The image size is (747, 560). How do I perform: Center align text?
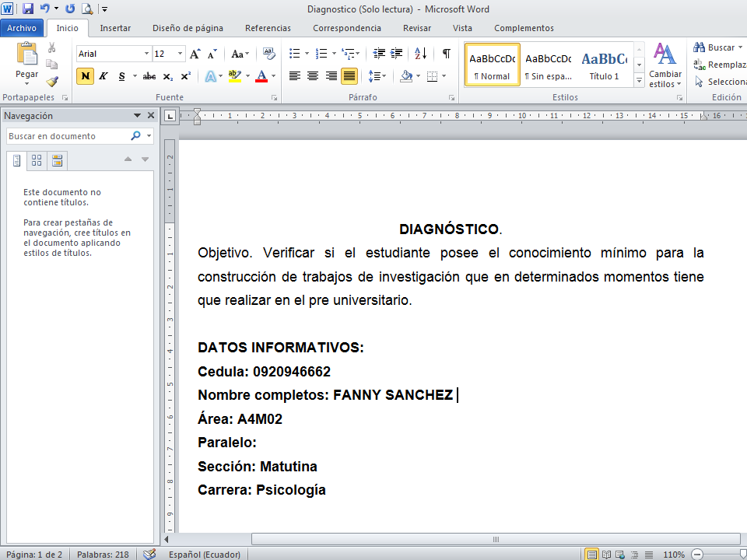313,75
